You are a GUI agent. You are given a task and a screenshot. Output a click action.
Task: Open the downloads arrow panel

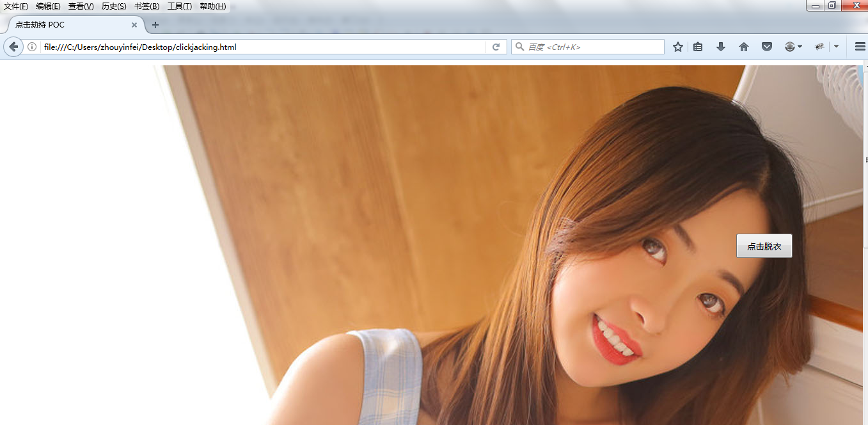tap(721, 47)
